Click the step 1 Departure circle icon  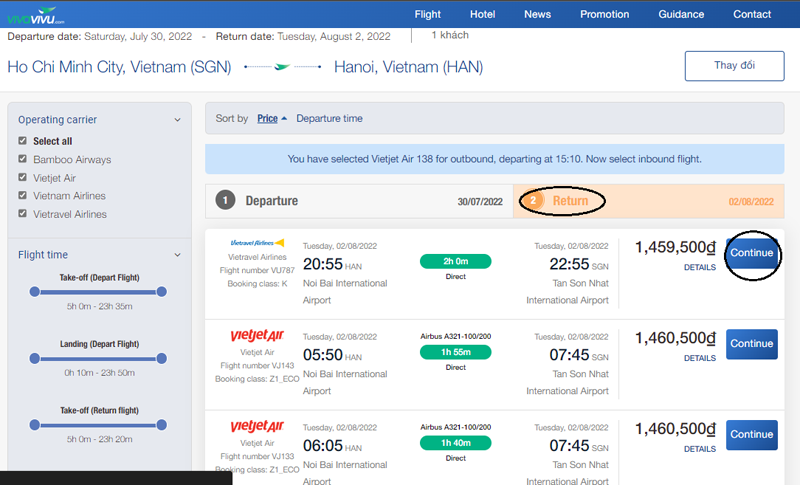coord(225,200)
